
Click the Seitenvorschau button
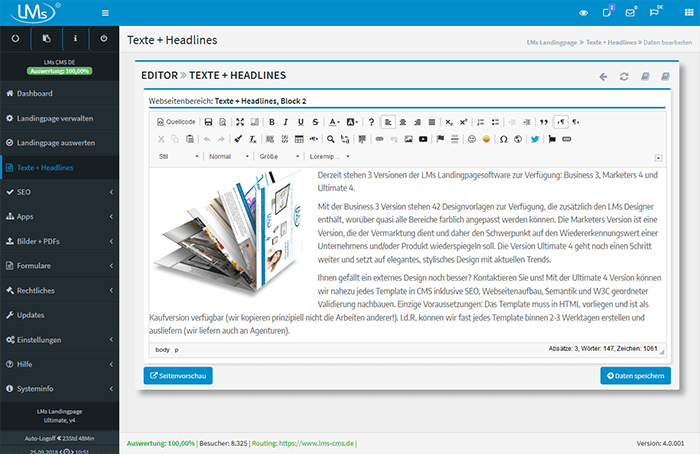178,376
